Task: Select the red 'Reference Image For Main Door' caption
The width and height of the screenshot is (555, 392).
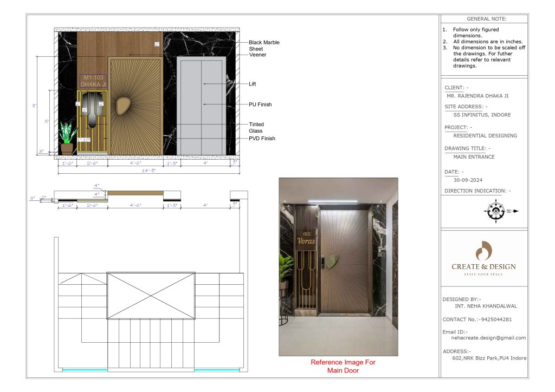Action: pos(343,367)
